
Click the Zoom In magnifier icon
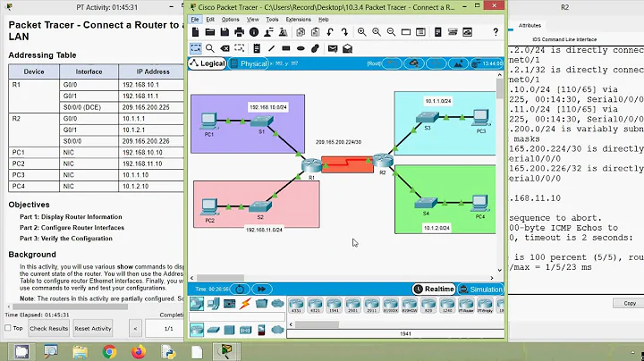point(362,32)
